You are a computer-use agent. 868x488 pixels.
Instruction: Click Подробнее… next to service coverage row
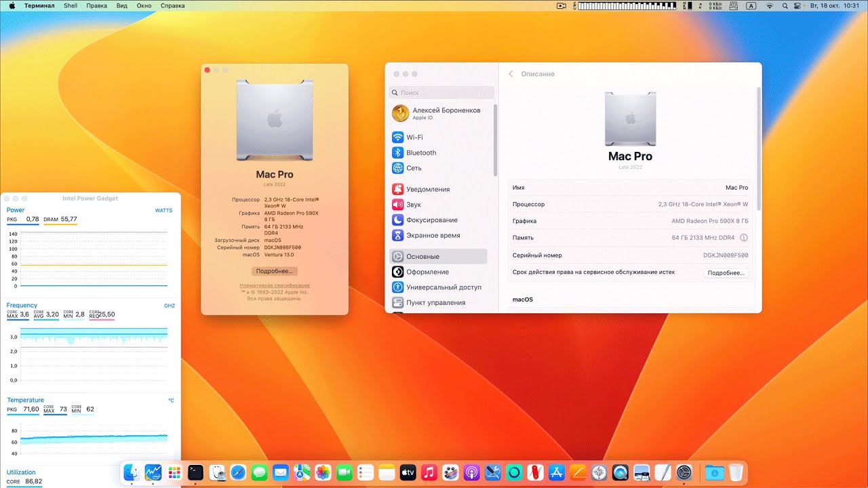(x=726, y=272)
